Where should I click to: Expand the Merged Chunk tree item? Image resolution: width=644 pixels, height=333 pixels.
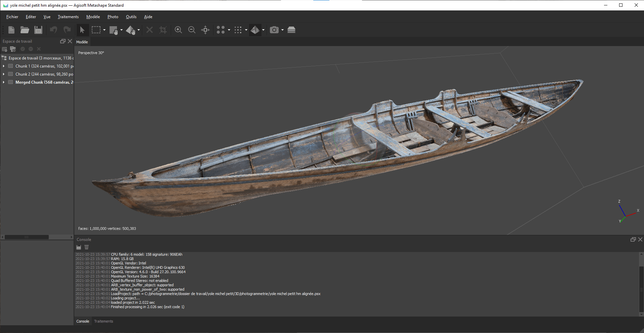tap(4, 82)
